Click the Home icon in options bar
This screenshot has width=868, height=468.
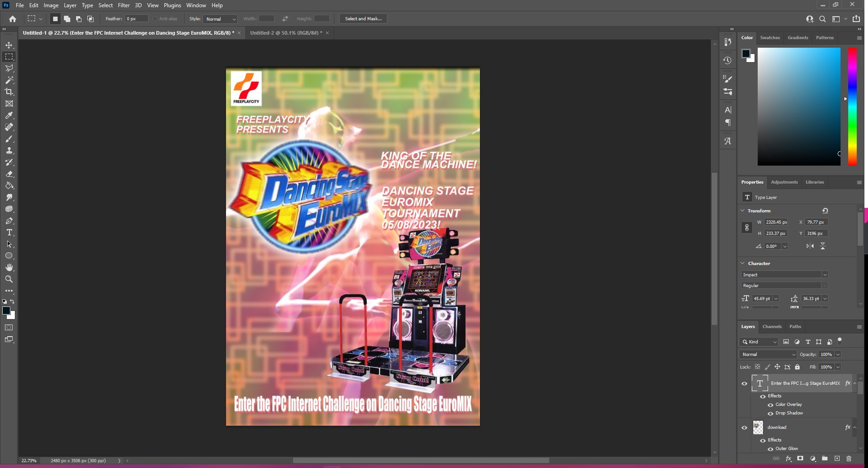coord(13,19)
